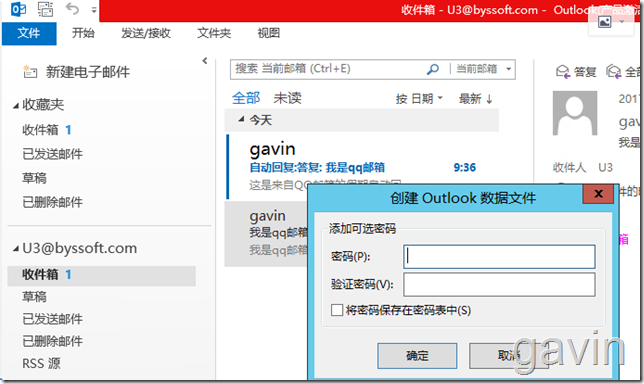The image size is (644, 384).
Task: Click the 验证密码(V) input field
Action: (499, 285)
